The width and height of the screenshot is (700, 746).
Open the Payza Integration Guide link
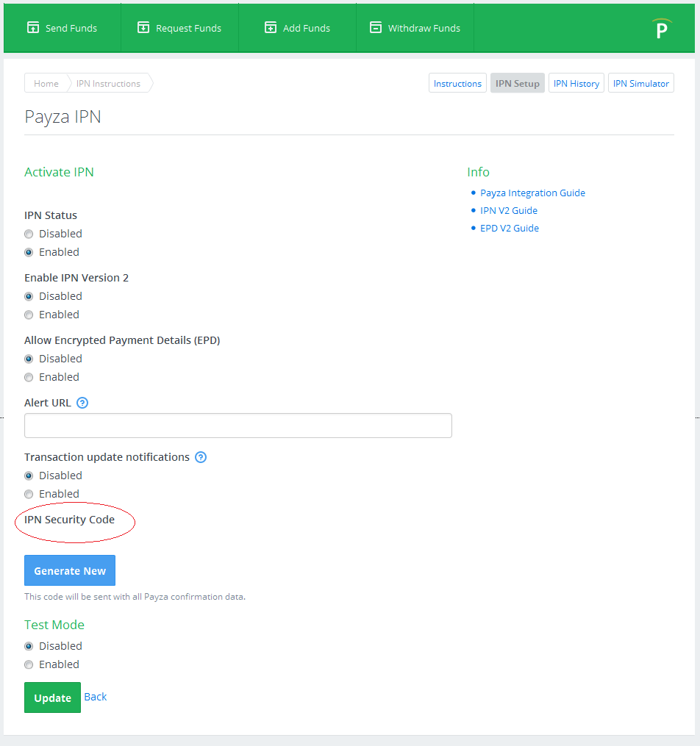(x=532, y=193)
